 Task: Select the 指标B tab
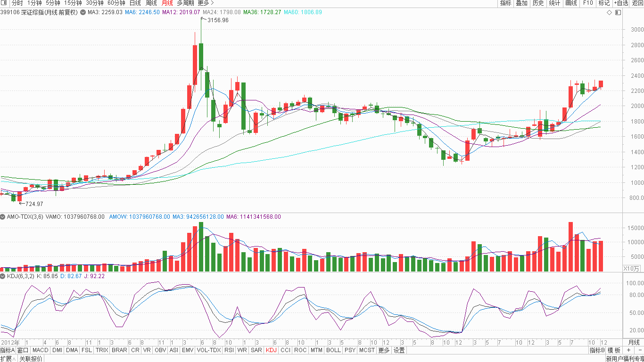coord(597,350)
